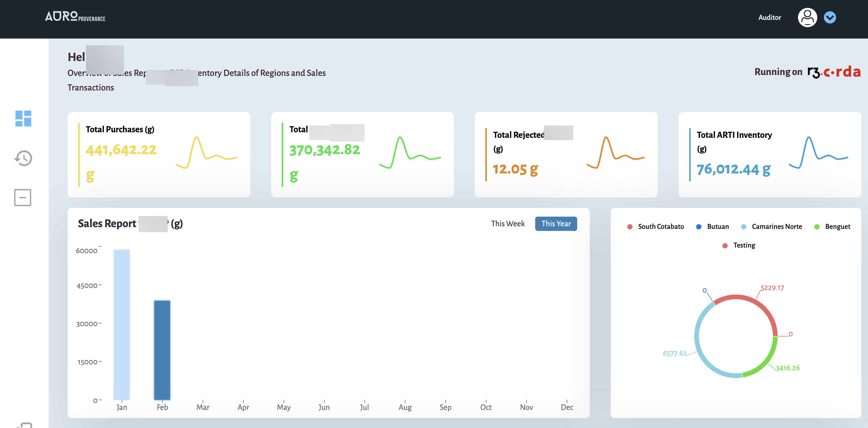
Task: Click the user avatar icon in the header
Action: tap(807, 17)
